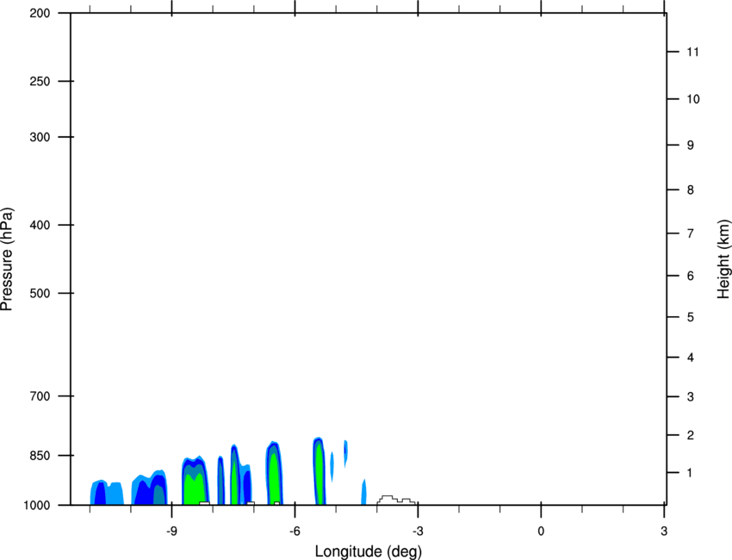
Task: Click the 850 pressure tick label
Action: (40, 456)
